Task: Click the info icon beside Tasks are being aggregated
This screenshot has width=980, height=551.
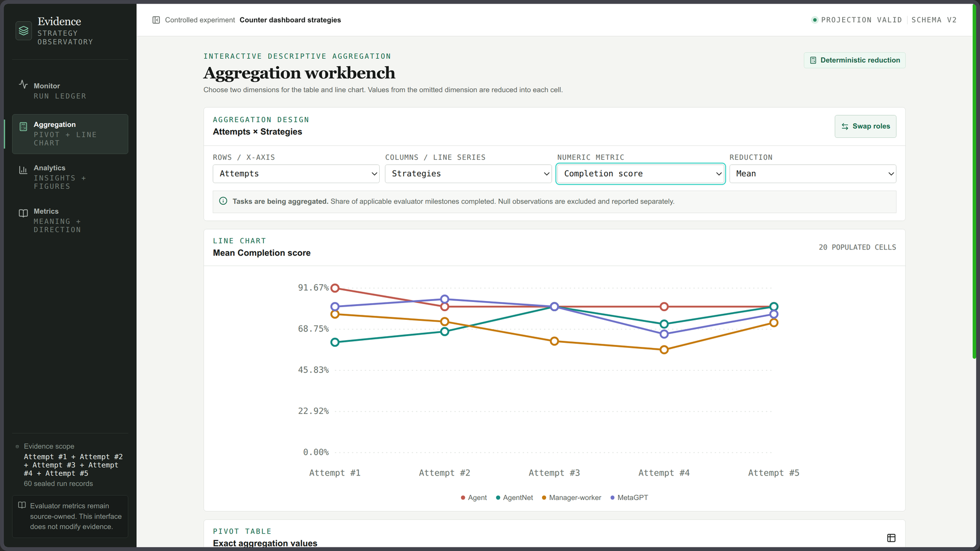Action: click(x=223, y=201)
